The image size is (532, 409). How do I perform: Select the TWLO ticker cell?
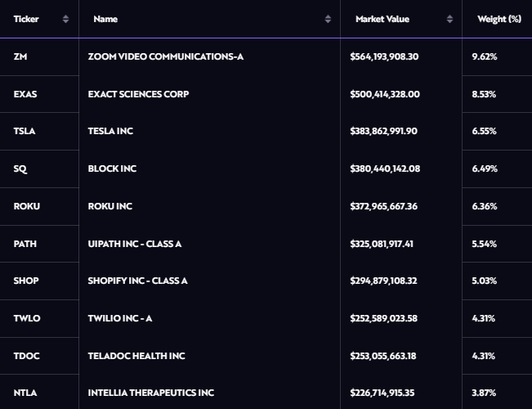point(26,318)
